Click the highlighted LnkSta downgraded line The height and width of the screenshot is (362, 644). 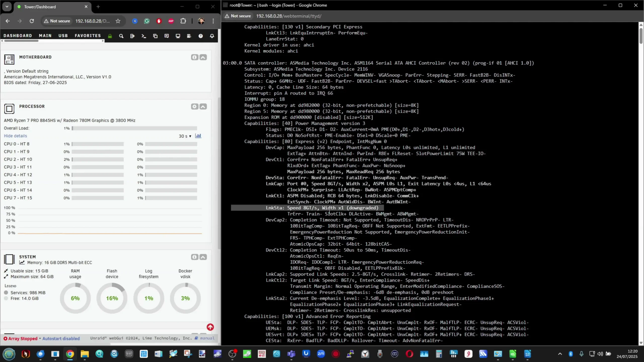[307, 208]
